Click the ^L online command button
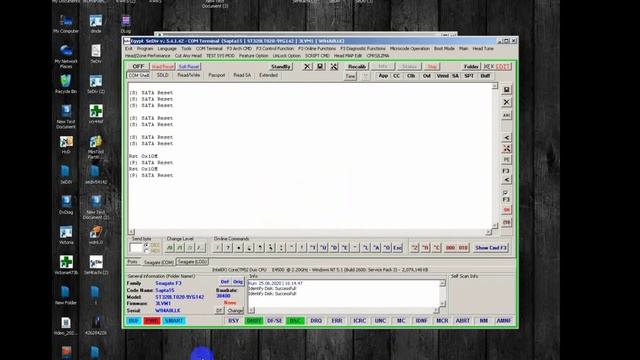Image resolution: width=640 pixels, height=360 pixels. (366, 248)
